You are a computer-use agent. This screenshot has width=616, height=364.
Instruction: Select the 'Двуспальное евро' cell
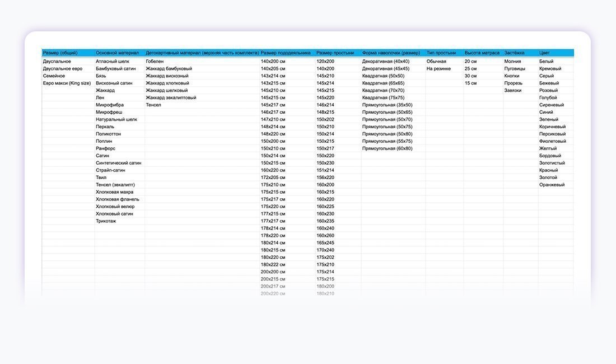click(63, 69)
